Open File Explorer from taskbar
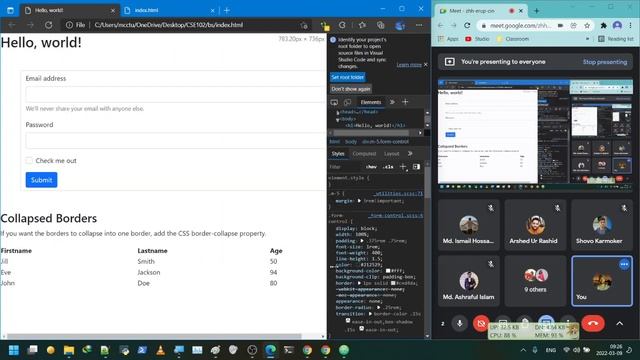The width and height of the screenshot is (640, 360). [69, 350]
